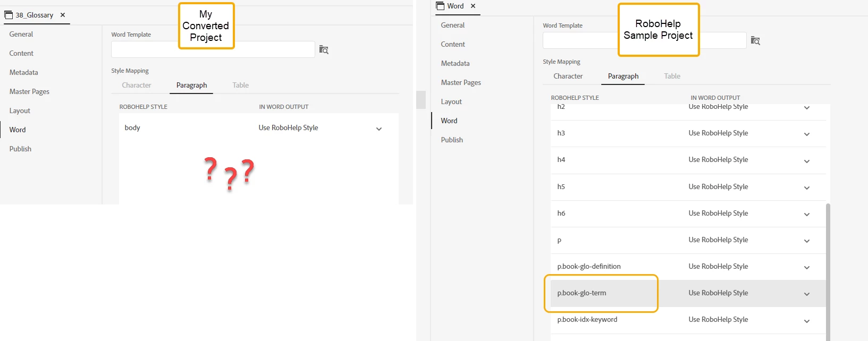Open the dropdown for p.book-glo-definition

tap(807, 267)
